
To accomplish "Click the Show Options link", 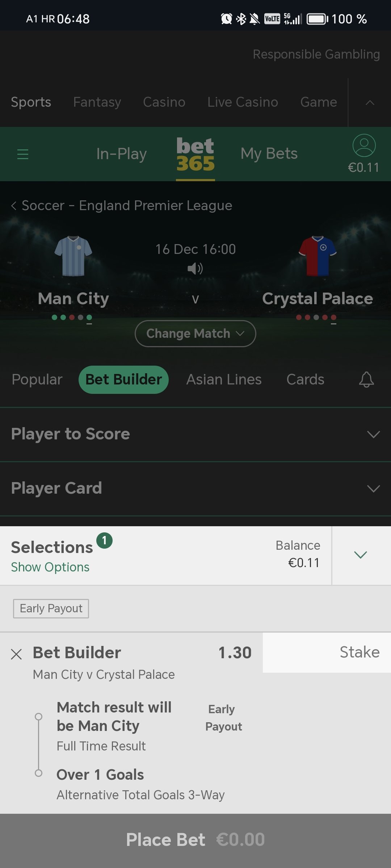I will [x=50, y=567].
